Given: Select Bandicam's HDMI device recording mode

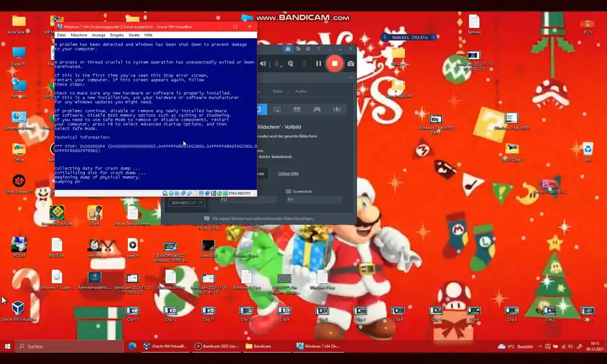Looking at the screenshot, I should [x=297, y=109].
